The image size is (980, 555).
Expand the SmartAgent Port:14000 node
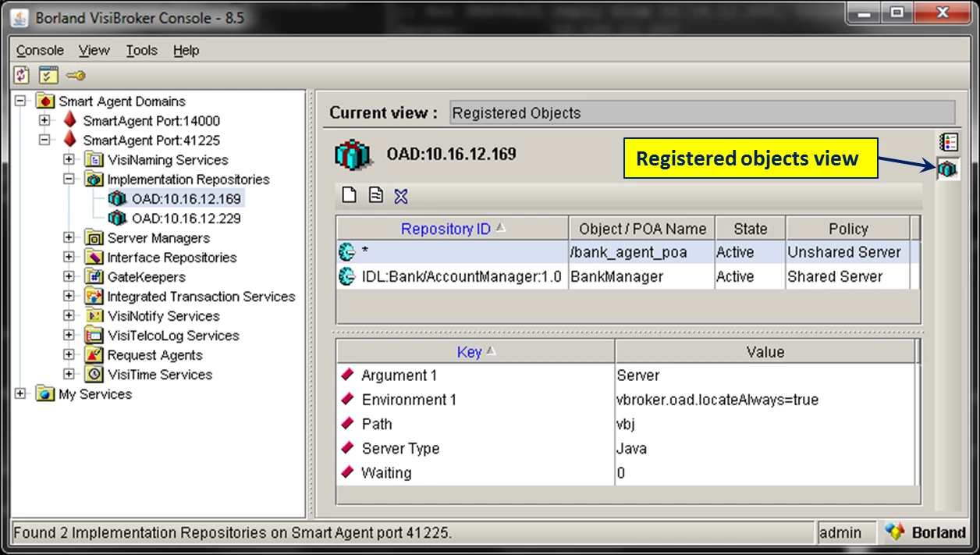(x=44, y=120)
